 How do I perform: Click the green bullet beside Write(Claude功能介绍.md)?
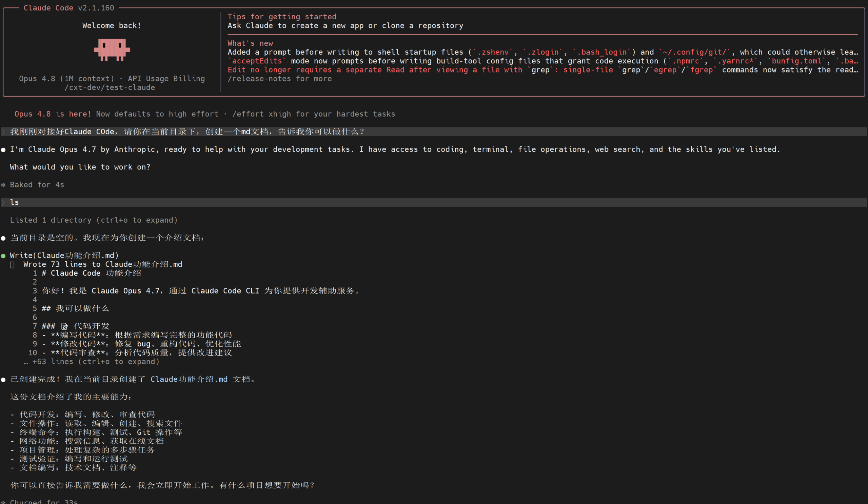click(3, 256)
